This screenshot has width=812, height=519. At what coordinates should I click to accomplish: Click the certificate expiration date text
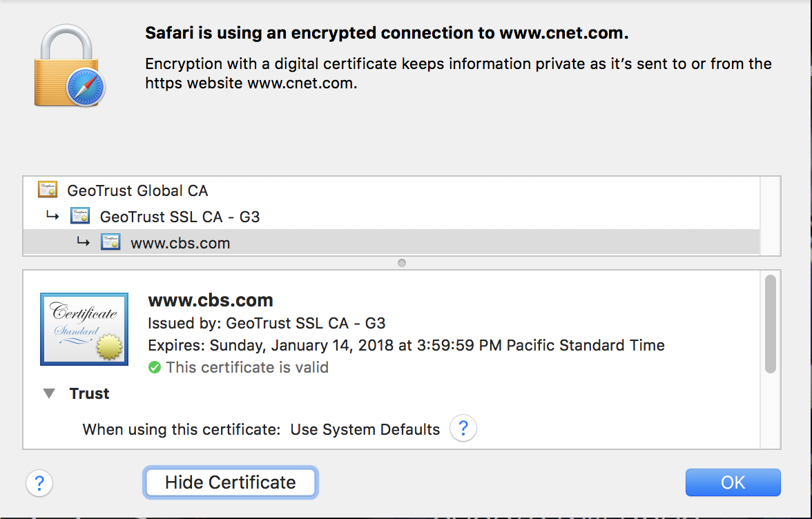(x=406, y=345)
